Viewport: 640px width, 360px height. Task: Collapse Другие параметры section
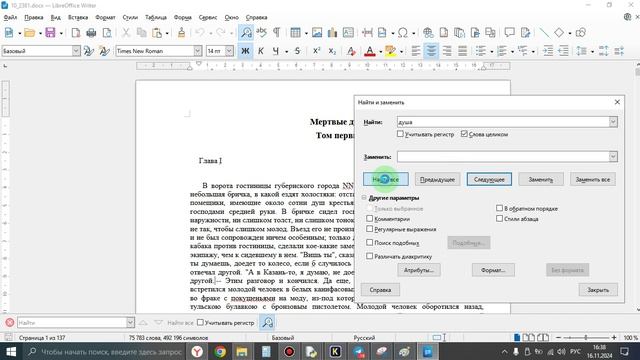tap(364, 198)
